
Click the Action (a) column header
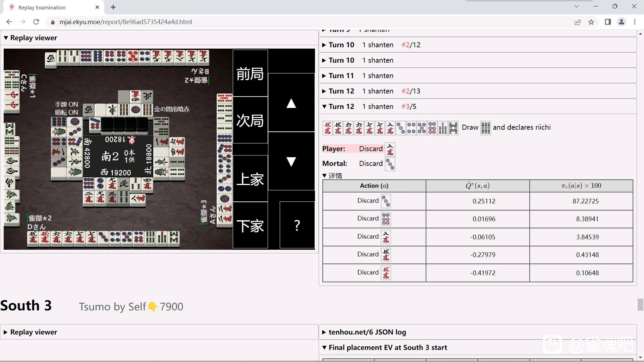[x=374, y=186]
